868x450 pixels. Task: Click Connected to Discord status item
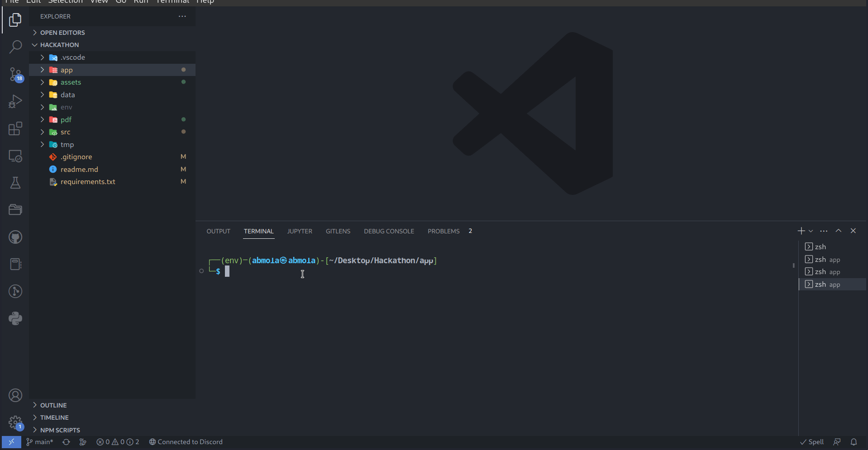coord(186,442)
